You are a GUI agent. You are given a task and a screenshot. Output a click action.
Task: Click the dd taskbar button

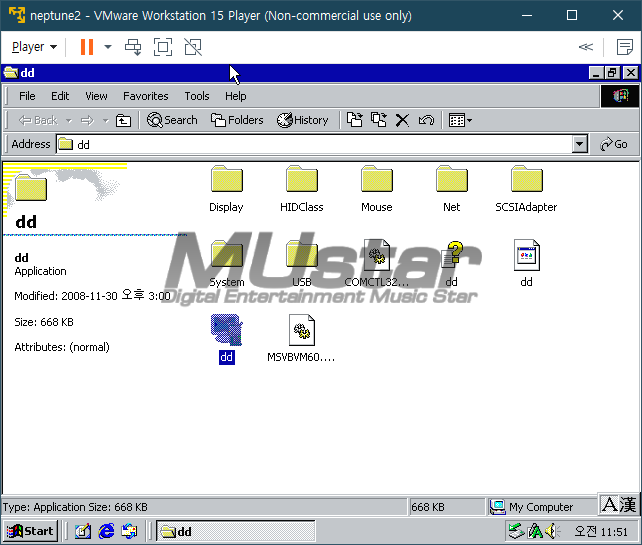point(236,531)
